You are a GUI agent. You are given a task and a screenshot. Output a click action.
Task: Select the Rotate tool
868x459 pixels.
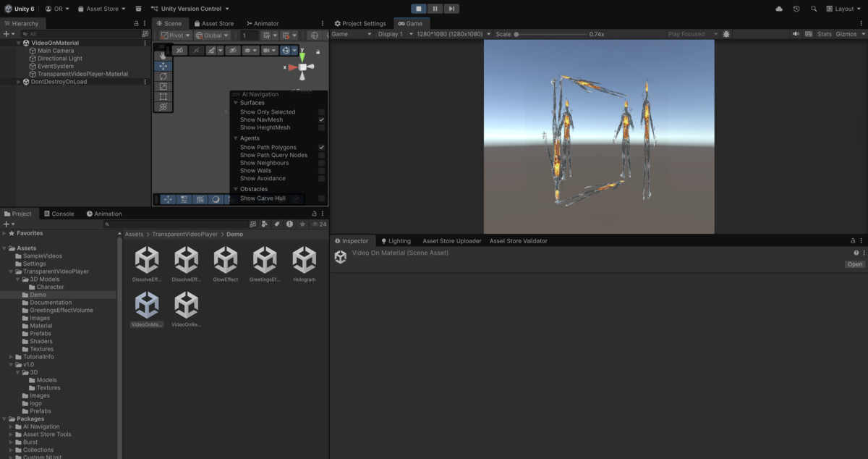pos(163,75)
